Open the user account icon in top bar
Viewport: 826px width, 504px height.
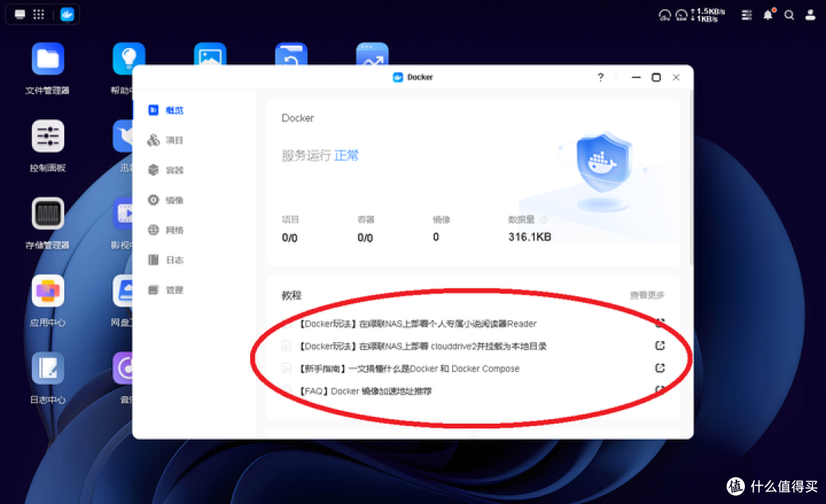810,15
